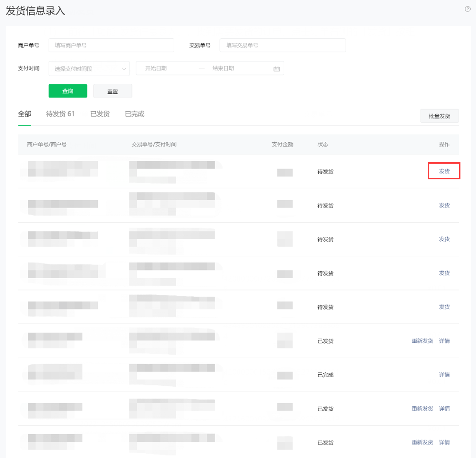Open 详情 on the last visible row
This screenshot has width=476, height=458.
click(444, 442)
